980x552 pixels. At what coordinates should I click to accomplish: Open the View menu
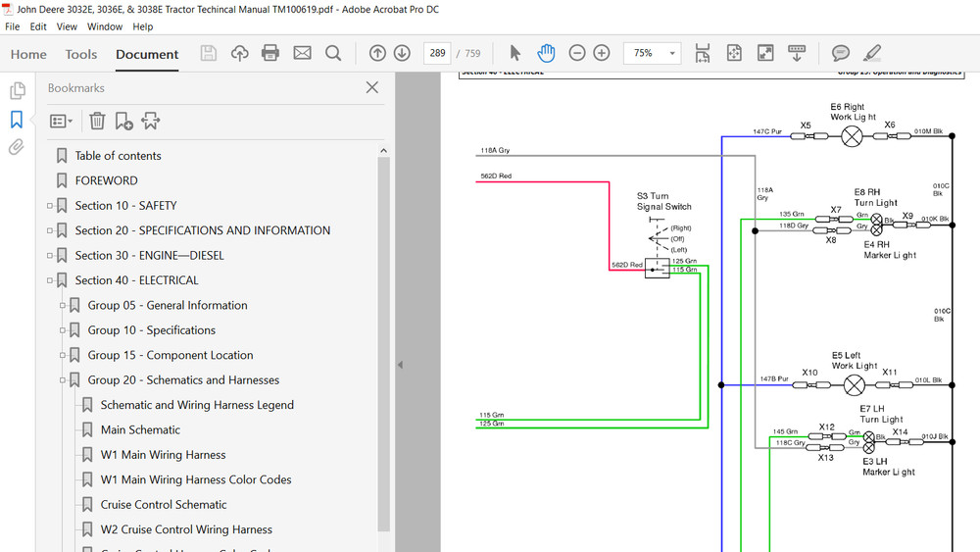[67, 26]
